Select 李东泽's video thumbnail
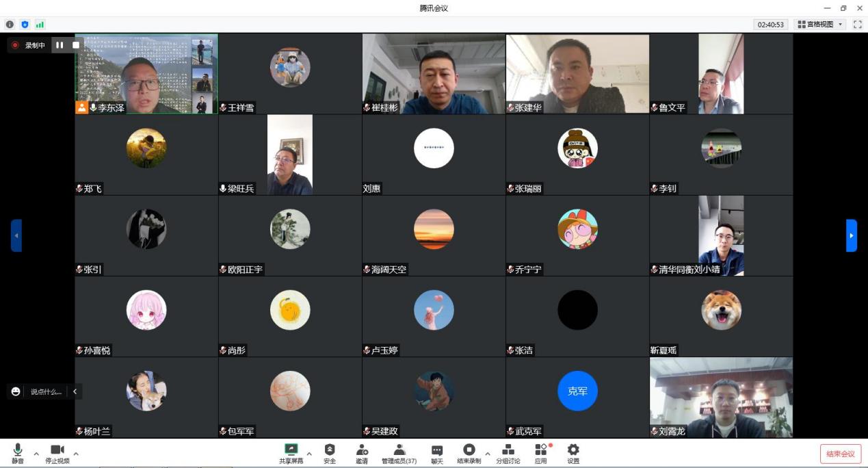Viewport: 868px width, 468px height. pyautogui.click(x=146, y=74)
